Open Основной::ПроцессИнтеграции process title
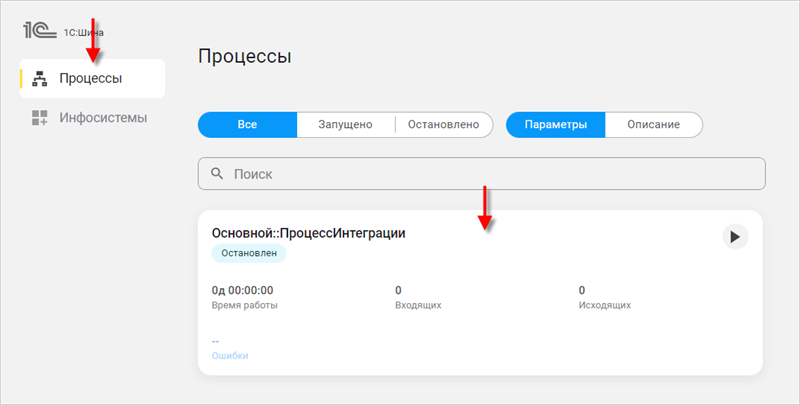 pos(308,233)
